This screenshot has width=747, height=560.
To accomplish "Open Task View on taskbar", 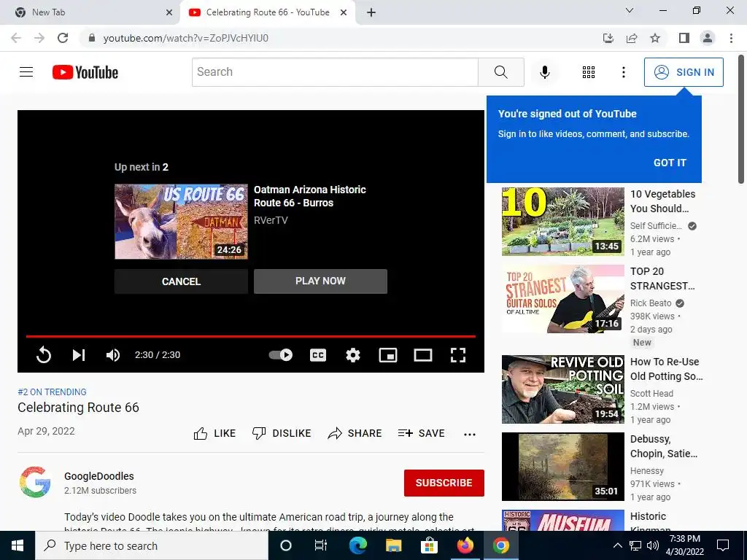I will 321,545.
